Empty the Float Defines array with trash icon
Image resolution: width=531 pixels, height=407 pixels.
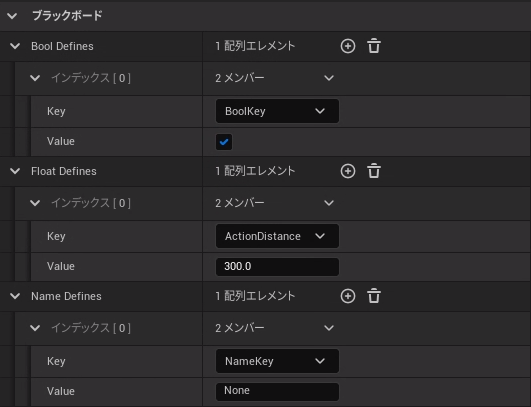point(374,171)
